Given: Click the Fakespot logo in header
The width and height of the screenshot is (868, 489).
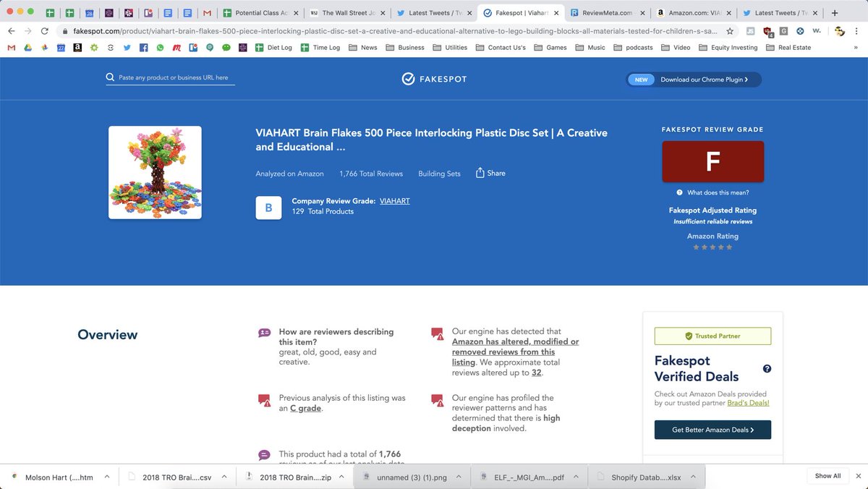Looking at the screenshot, I should tap(433, 79).
